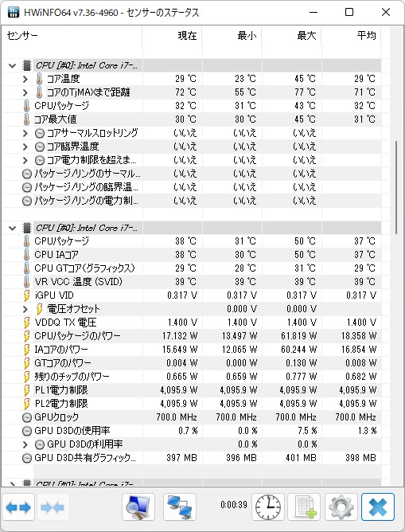
Task: Click the clock icon of GPUクロック
Action: 27,417
